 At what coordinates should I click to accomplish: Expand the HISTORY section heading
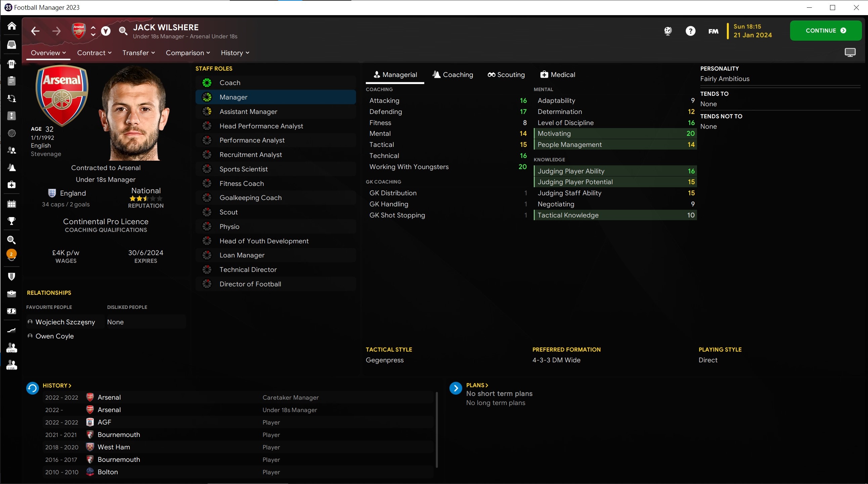(x=57, y=386)
